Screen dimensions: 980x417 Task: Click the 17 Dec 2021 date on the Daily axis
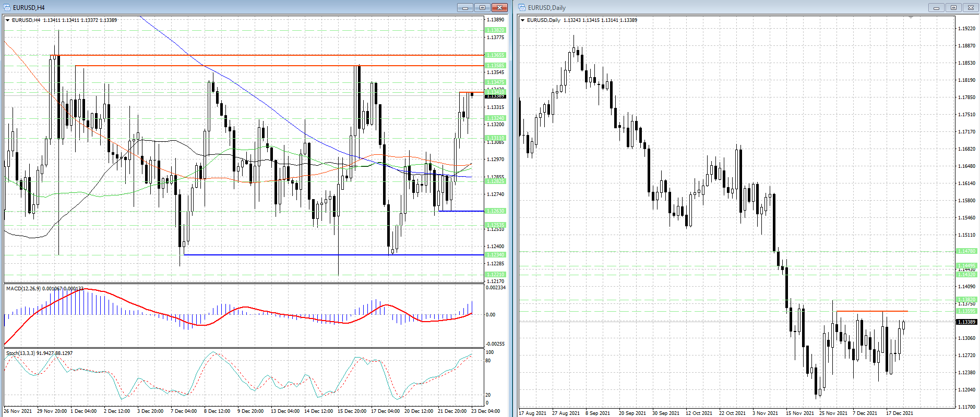(899, 413)
